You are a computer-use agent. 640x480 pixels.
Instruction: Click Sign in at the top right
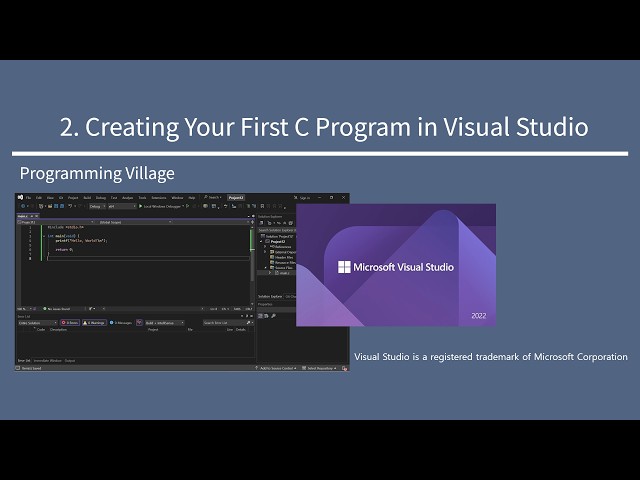tap(304, 198)
